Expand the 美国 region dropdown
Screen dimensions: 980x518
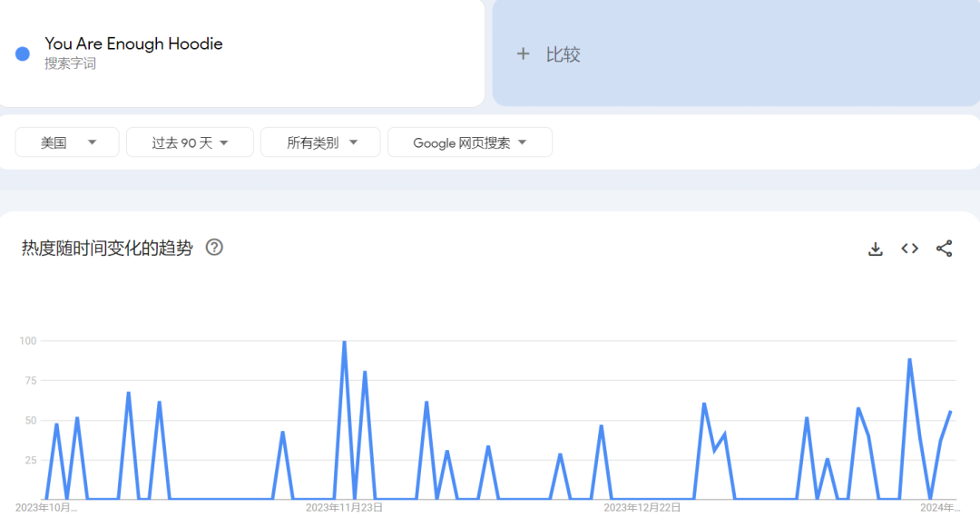click(x=67, y=142)
